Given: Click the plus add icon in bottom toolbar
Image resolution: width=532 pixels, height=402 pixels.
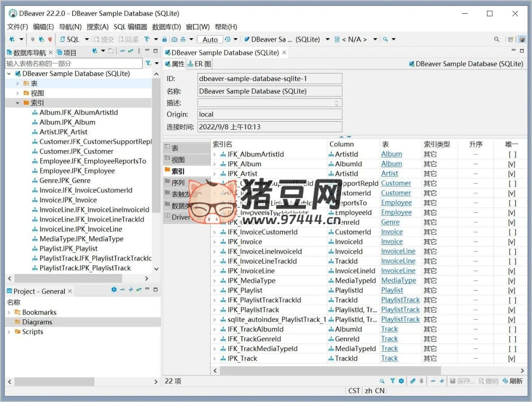Looking at the screenshot, I should point(442,381).
